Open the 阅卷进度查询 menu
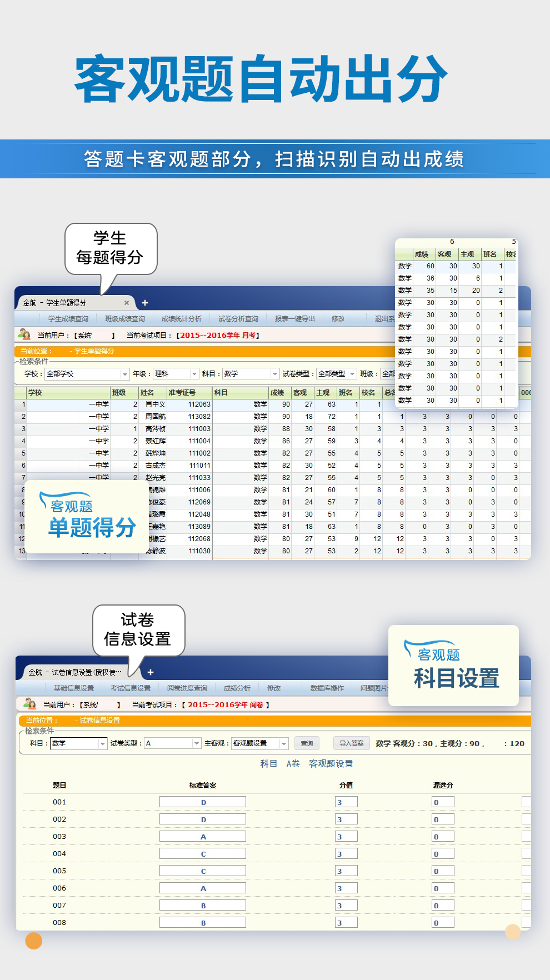The image size is (550, 980). pyautogui.click(x=187, y=688)
